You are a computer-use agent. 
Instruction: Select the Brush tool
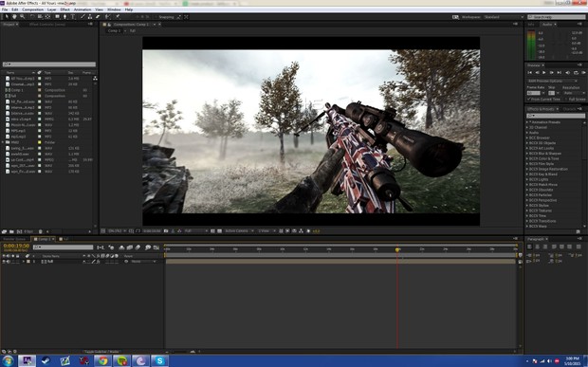83,16
